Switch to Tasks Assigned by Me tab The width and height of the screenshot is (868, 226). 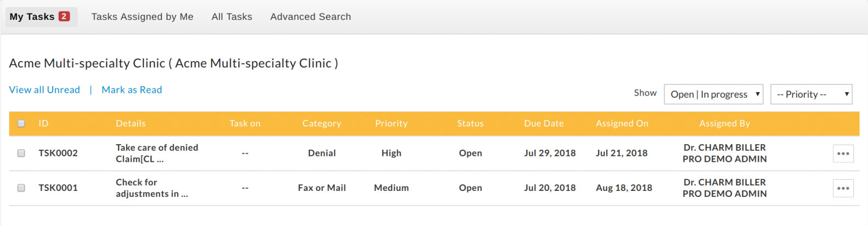coord(142,17)
